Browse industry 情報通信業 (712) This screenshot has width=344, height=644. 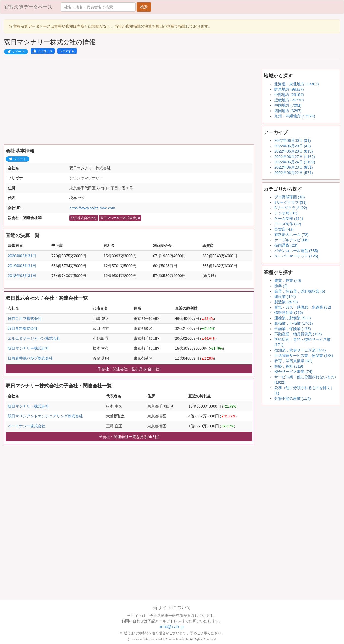289,313
